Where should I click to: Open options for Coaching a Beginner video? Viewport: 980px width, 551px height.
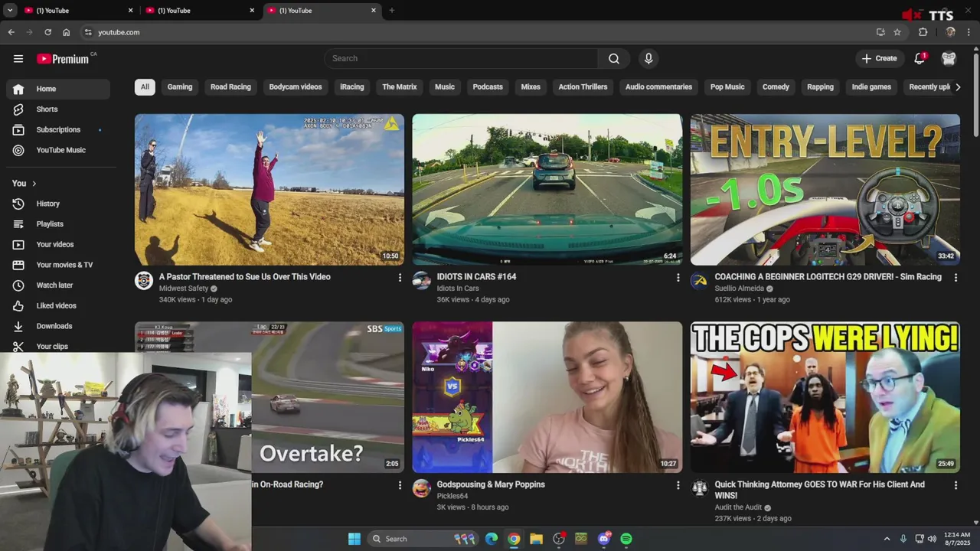955,278
